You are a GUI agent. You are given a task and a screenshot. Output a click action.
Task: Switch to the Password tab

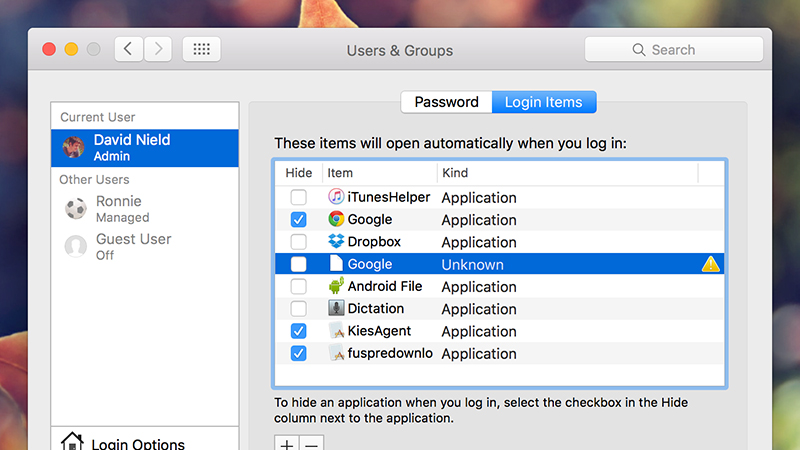(x=446, y=102)
